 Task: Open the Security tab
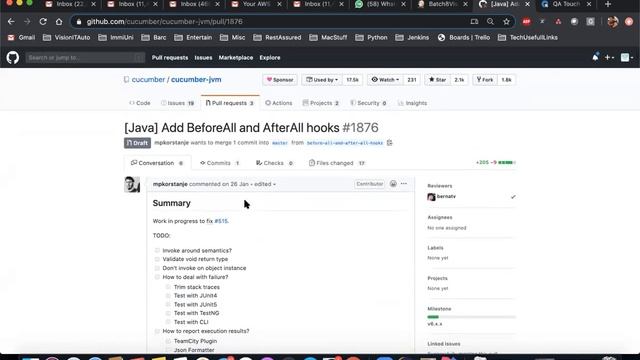(x=368, y=103)
